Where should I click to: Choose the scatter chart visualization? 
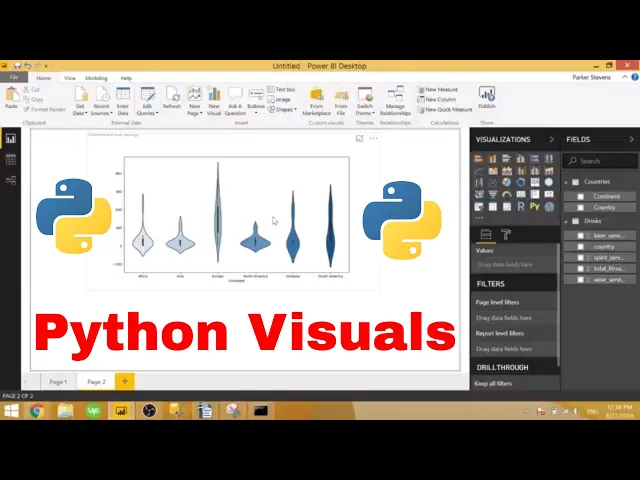493,182
